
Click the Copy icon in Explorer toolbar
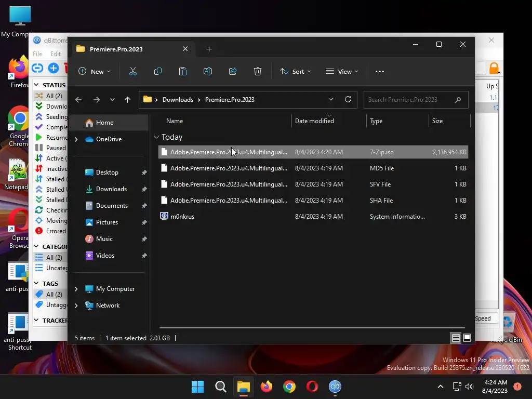[x=158, y=72]
